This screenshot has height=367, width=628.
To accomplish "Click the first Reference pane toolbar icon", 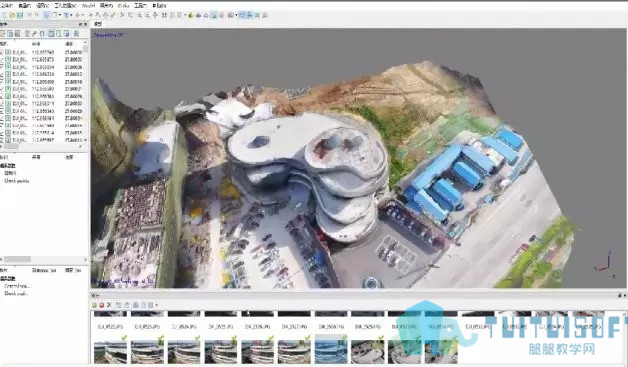I will (3, 34).
